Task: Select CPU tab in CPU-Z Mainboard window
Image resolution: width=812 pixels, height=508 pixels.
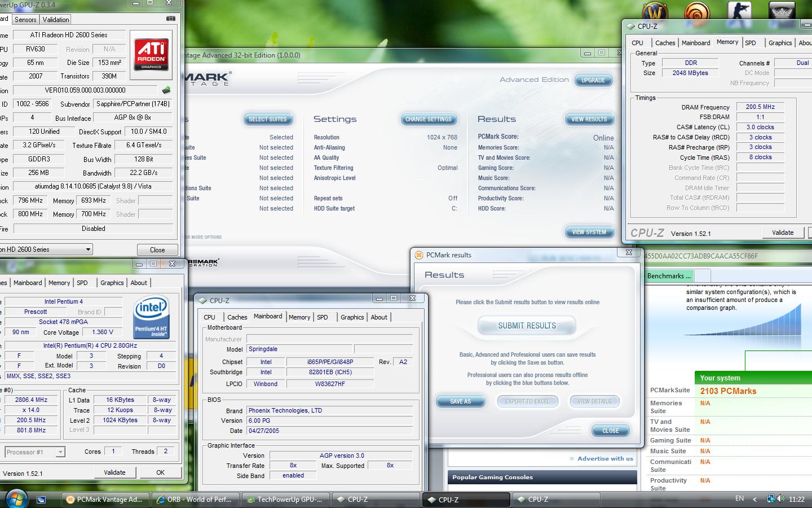Action: click(209, 317)
